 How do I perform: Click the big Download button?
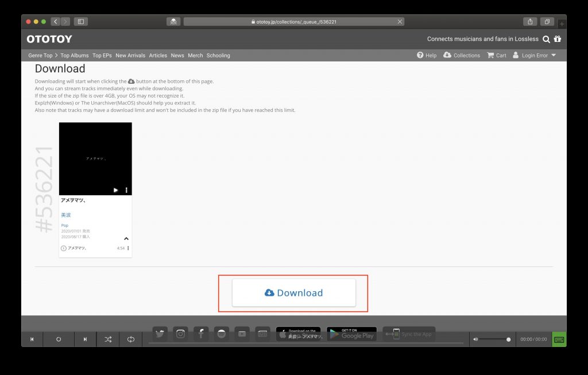click(x=293, y=293)
